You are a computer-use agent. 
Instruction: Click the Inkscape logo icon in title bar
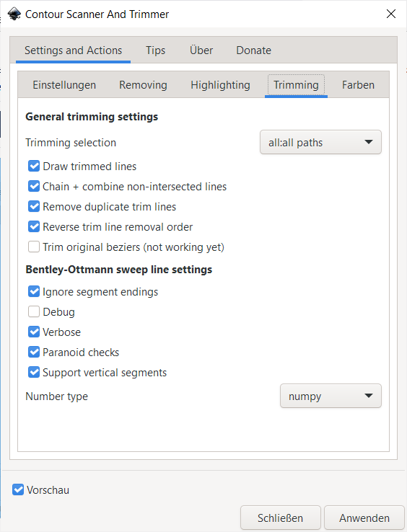[14, 14]
